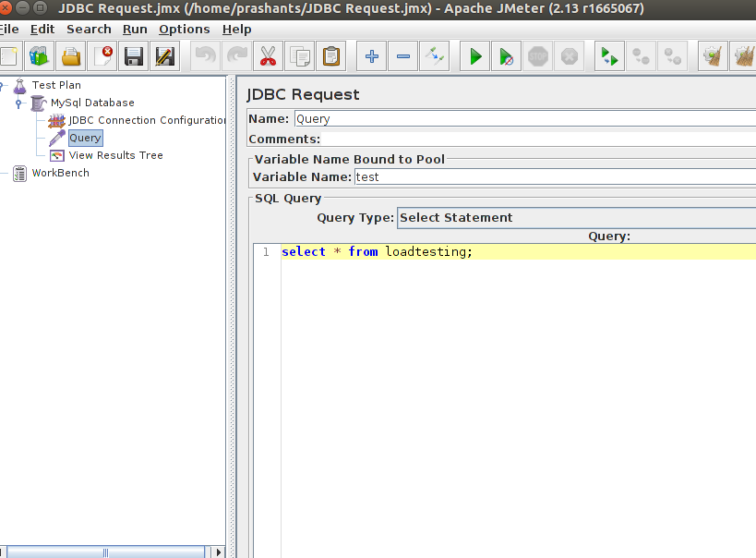Image resolution: width=756 pixels, height=558 pixels.
Task: Click the Remote start all icon
Action: tap(609, 56)
